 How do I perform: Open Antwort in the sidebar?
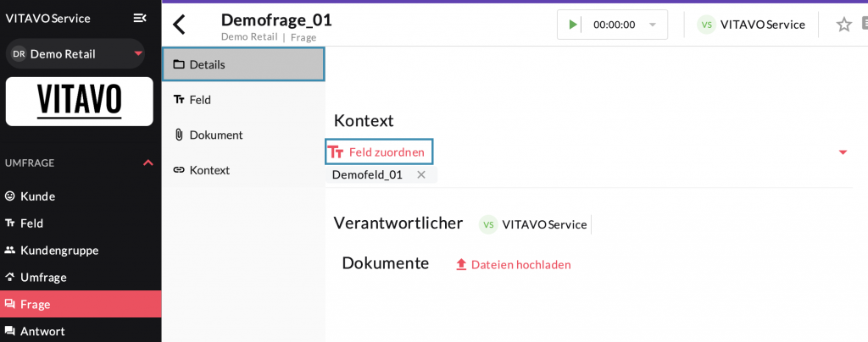(42, 331)
